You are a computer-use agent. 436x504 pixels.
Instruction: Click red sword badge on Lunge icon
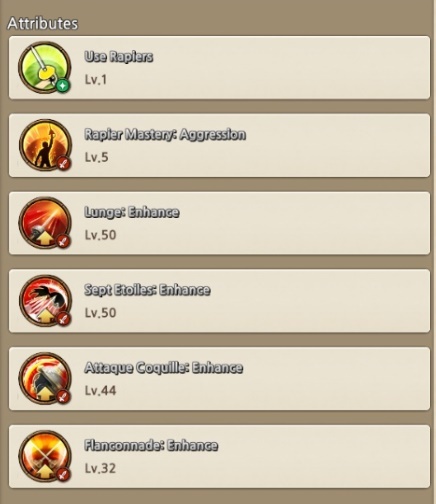(63, 241)
